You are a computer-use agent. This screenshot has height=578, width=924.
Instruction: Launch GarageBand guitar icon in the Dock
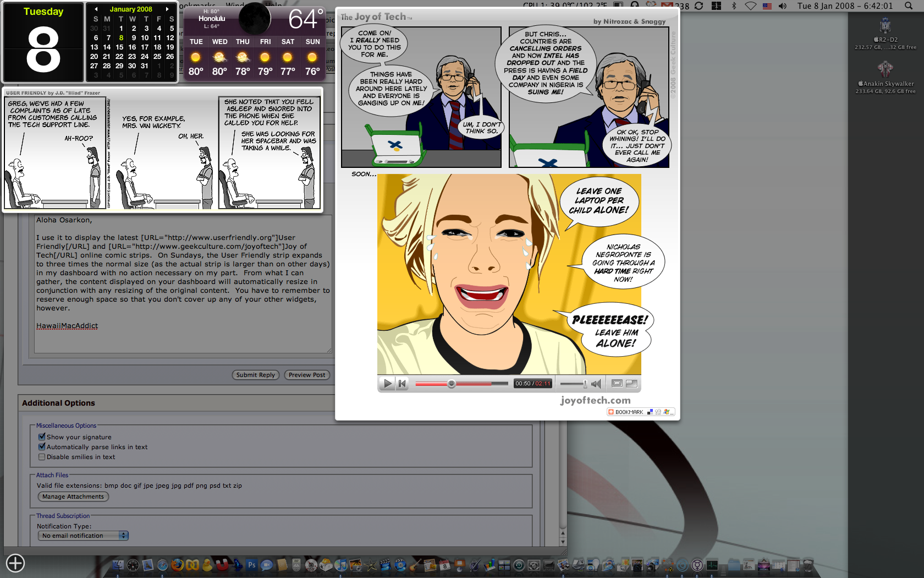[415, 565]
